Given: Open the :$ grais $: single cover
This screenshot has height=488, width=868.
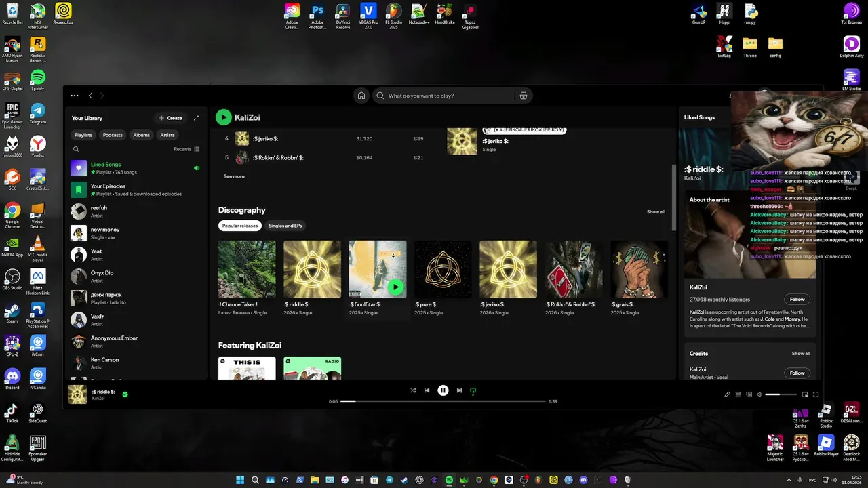Looking at the screenshot, I should [x=639, y=269].
